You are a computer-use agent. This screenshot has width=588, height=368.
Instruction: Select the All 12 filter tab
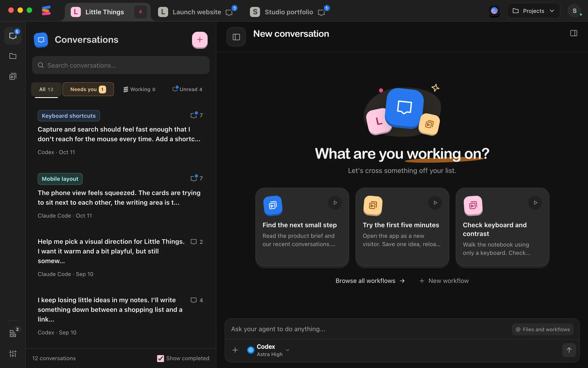click(x=46, y=89)
